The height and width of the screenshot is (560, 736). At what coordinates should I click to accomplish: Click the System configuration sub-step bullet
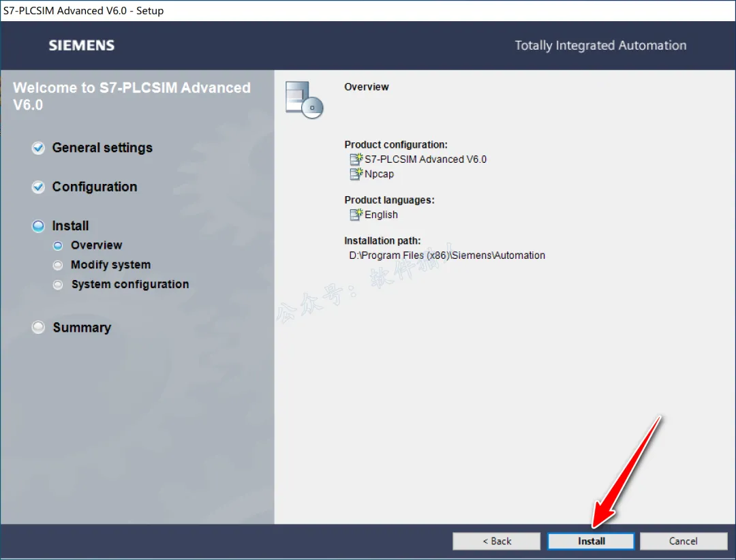[x=58, y=285]
